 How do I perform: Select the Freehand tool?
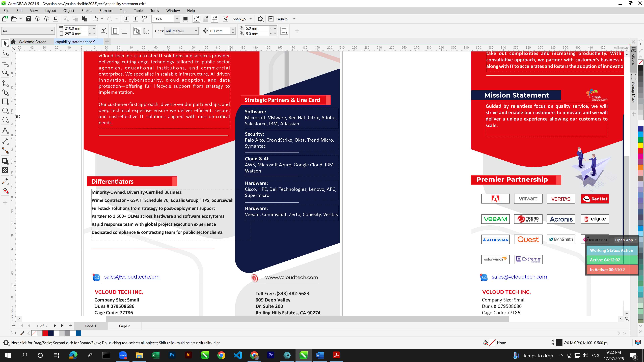[5, 83]
